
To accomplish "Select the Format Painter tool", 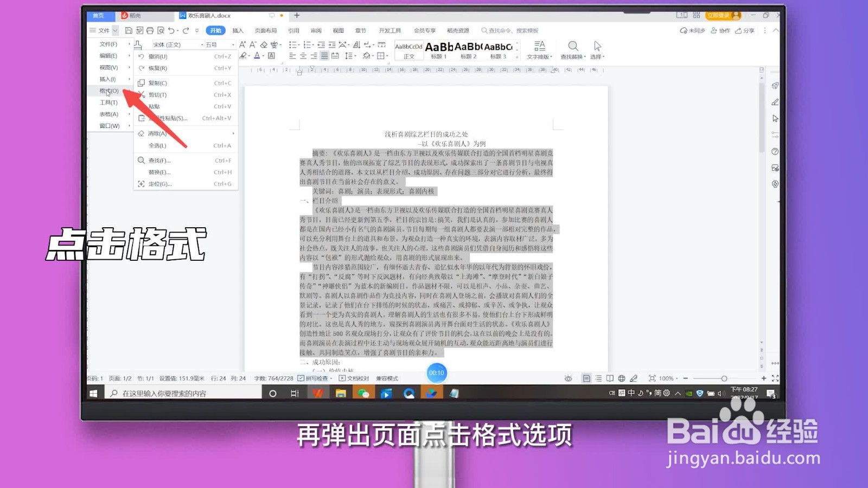I will [x=138, y=44].
